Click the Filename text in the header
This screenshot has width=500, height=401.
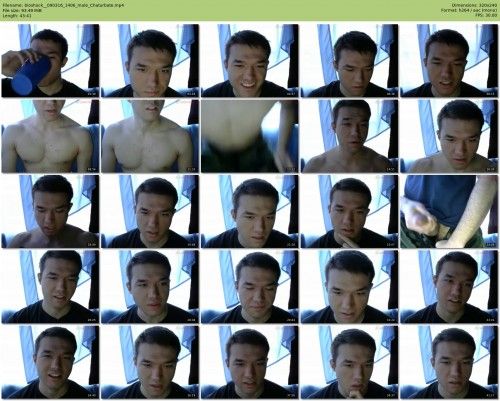(63, 6)
